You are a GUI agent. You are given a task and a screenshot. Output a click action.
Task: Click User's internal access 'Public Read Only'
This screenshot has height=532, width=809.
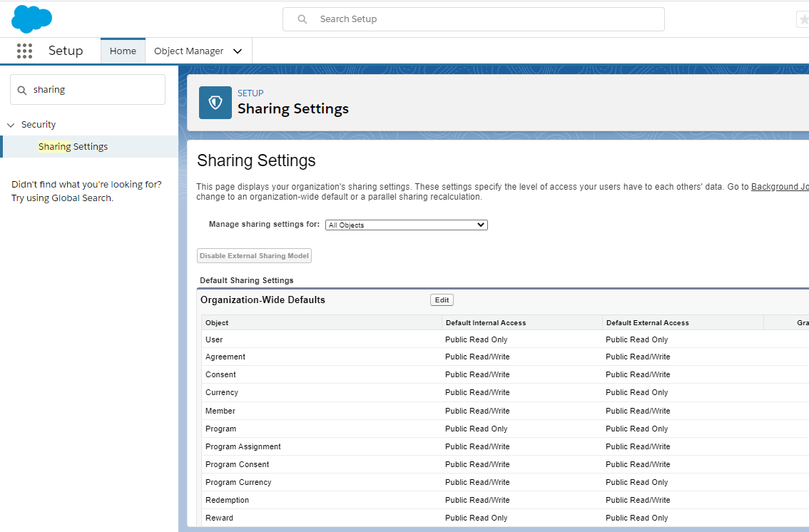click(x=477, y=339)
